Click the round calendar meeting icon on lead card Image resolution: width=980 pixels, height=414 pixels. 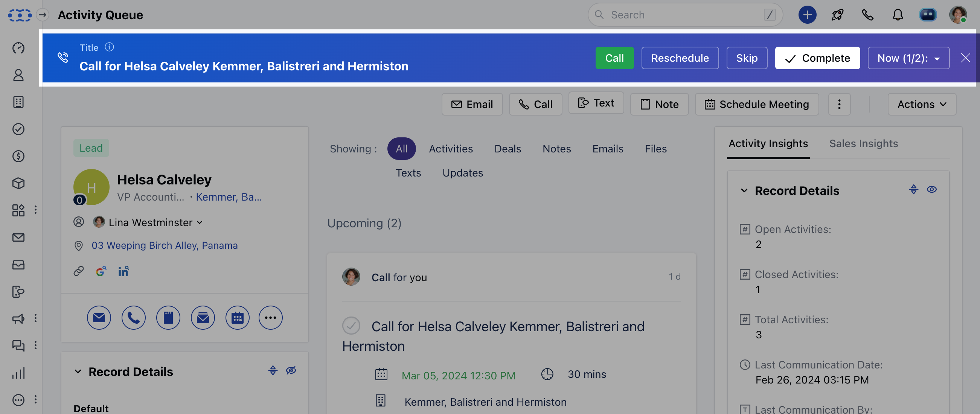coord(238,317)
